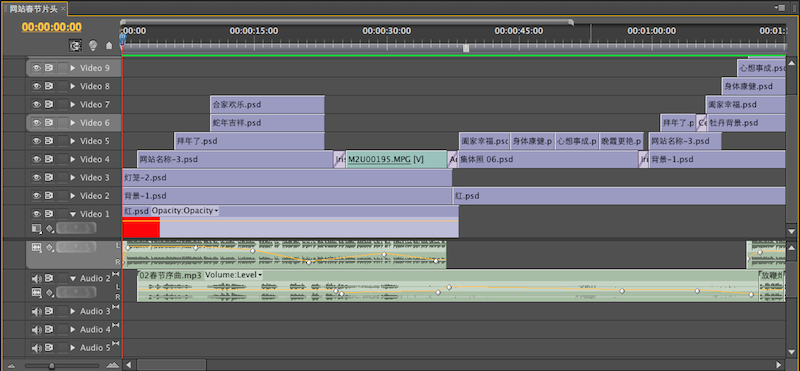Toggle track lock box for Audio 4
This screenshot has width=800, height=371.
click(62, 330)
